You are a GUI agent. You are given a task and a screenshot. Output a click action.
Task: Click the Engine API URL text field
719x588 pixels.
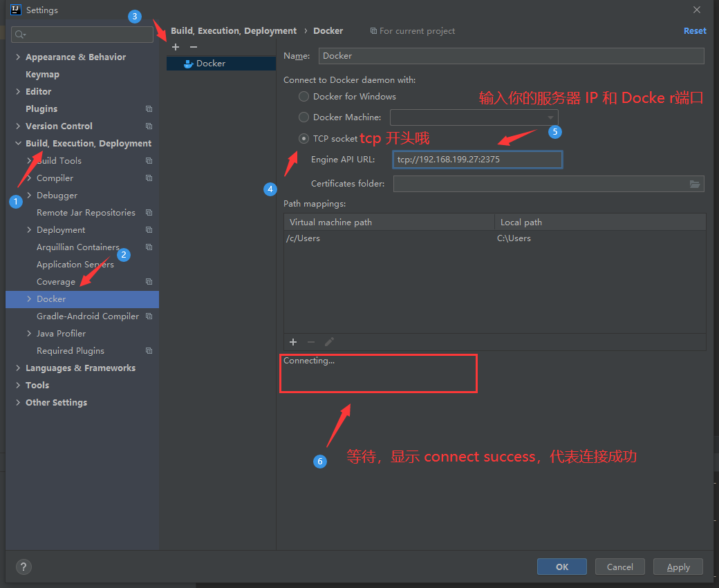[477, 160]
